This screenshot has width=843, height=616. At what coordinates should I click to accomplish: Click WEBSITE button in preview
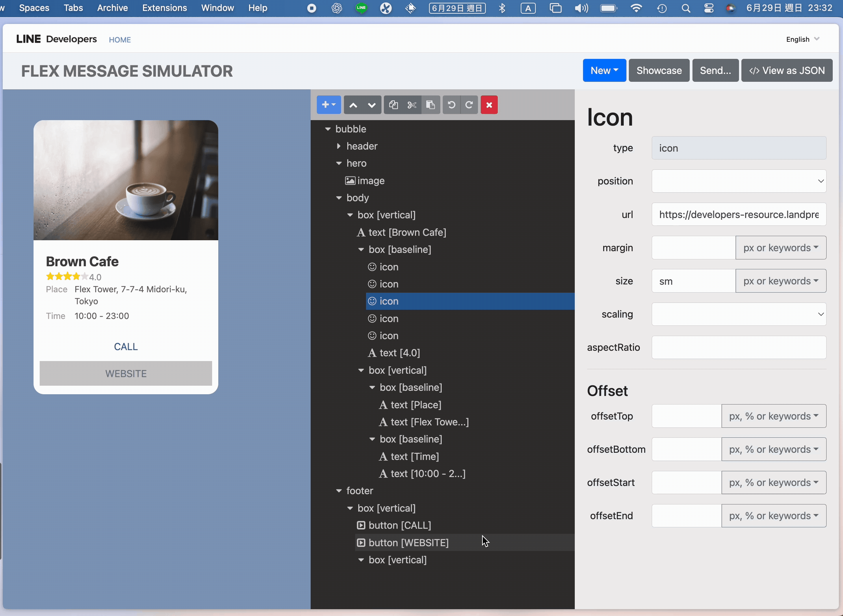tap(126, 374)
